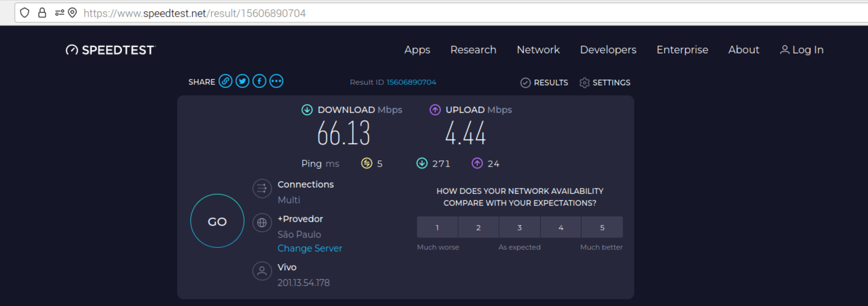Click the Connections heading text
This screenshot has height=306, width=868.
305,184
